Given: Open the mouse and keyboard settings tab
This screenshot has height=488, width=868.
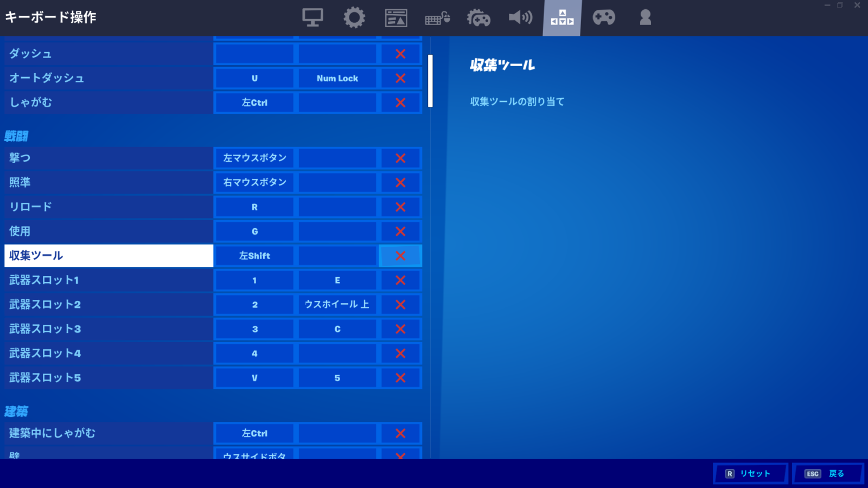Looking at the screenshot, I should click(x=437, y=18).
